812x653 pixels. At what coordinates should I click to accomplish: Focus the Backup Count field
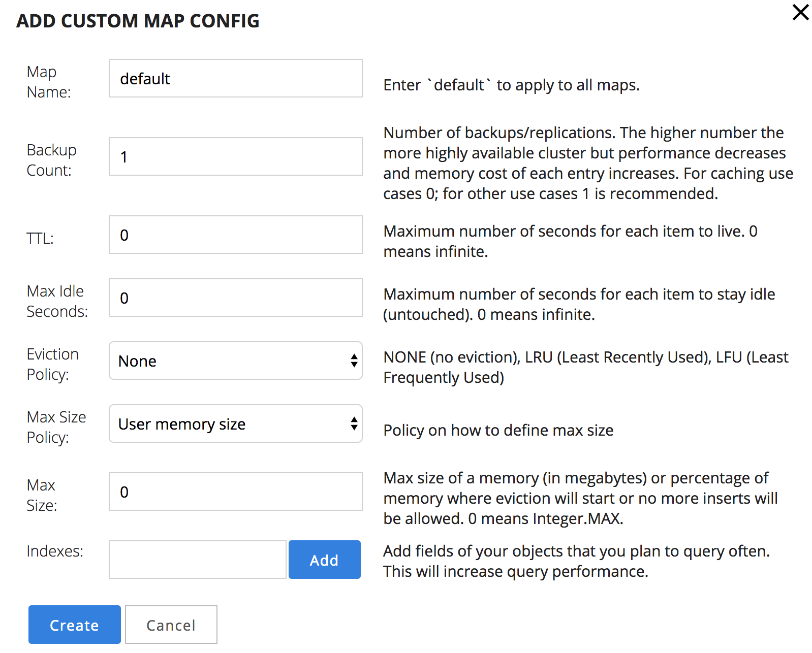pos(236,156)
